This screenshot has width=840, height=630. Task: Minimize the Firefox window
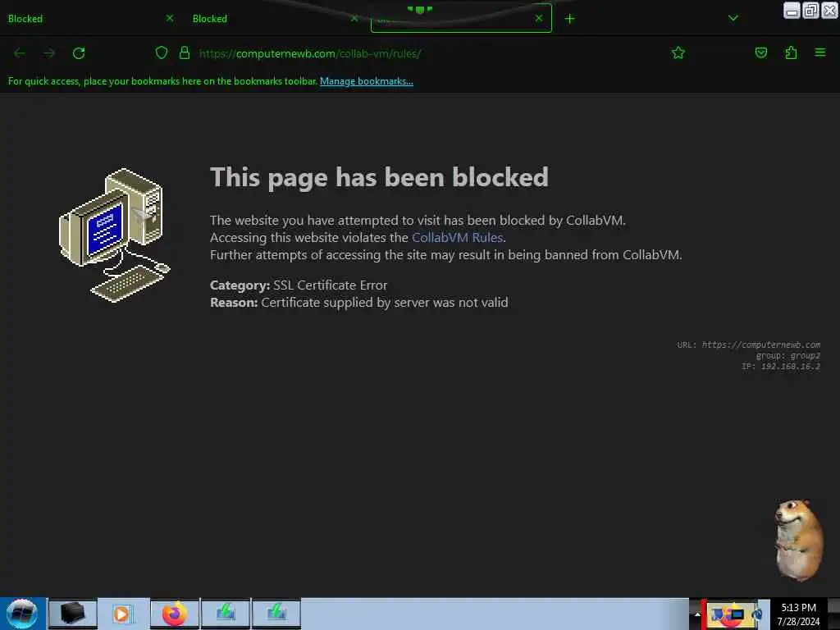(792, 11)
